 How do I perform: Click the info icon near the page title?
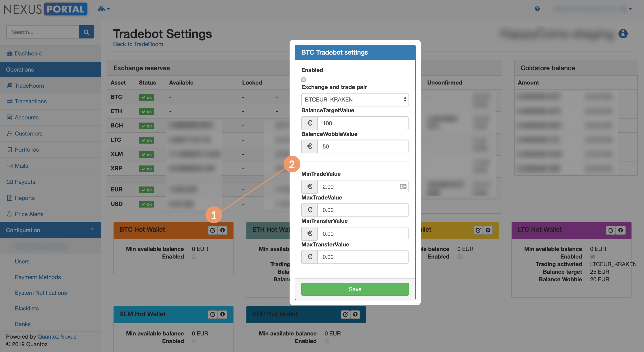[623, 33]
